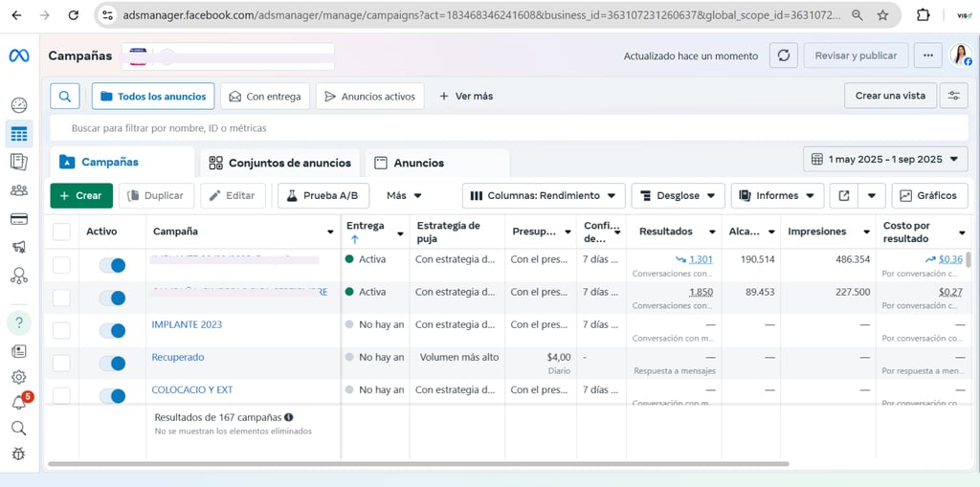This screenshot has height=487, width=980.
Task: Export table data with export icon
Action: pos(844,196)
